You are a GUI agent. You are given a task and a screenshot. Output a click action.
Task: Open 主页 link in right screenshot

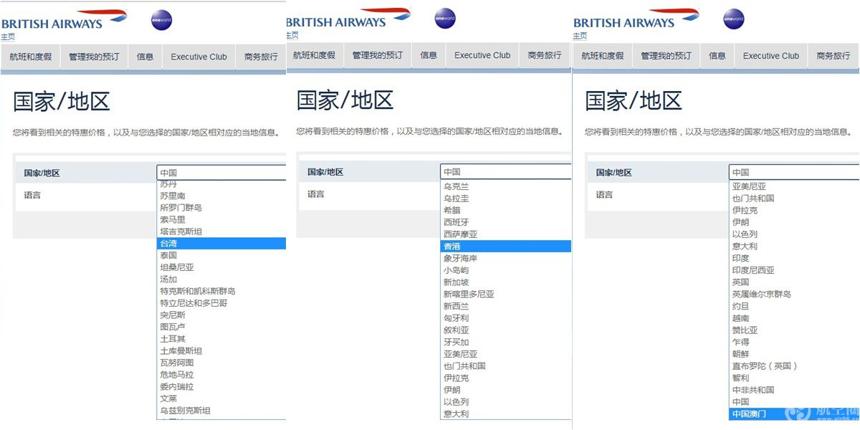[x=580, y=36]
